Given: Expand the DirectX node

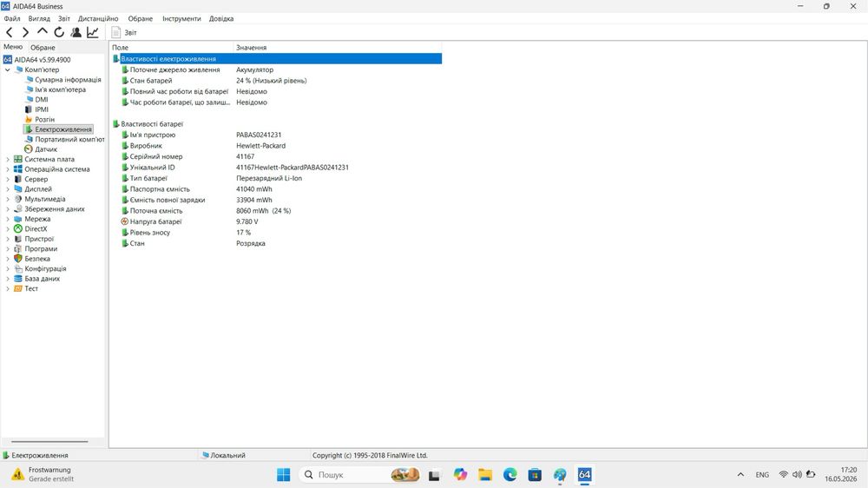Looking at the screenshot, I should pos(7,229).
